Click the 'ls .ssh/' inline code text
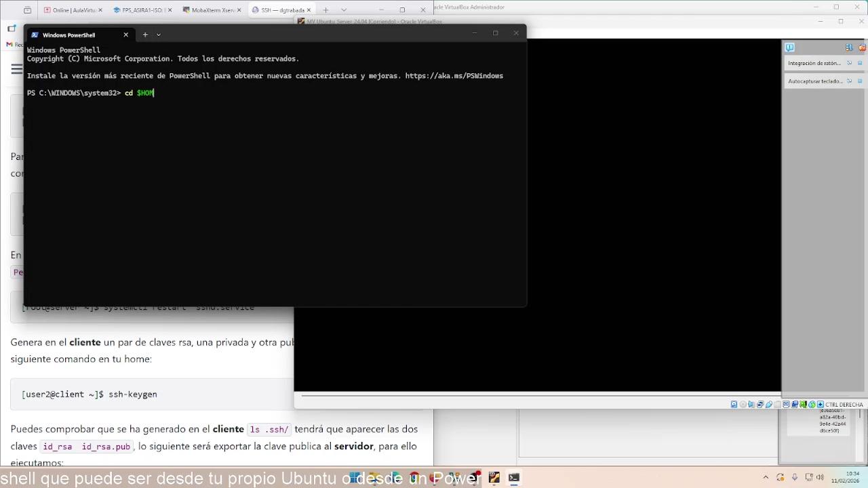This screenshot has width=868, height=488. [x=269, y=429]
